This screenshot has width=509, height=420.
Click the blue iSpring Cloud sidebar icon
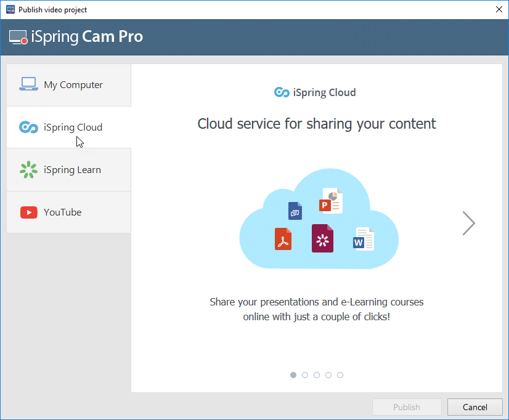28,127
